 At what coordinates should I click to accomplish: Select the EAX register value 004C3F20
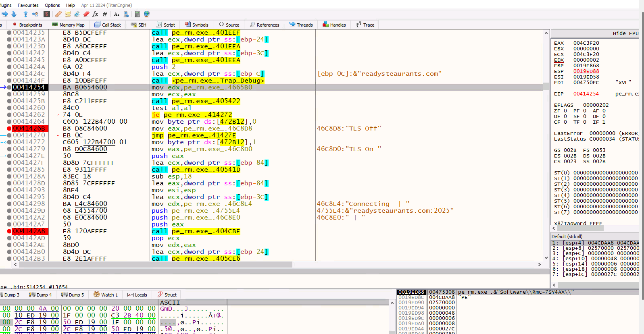tap(586, 43)
